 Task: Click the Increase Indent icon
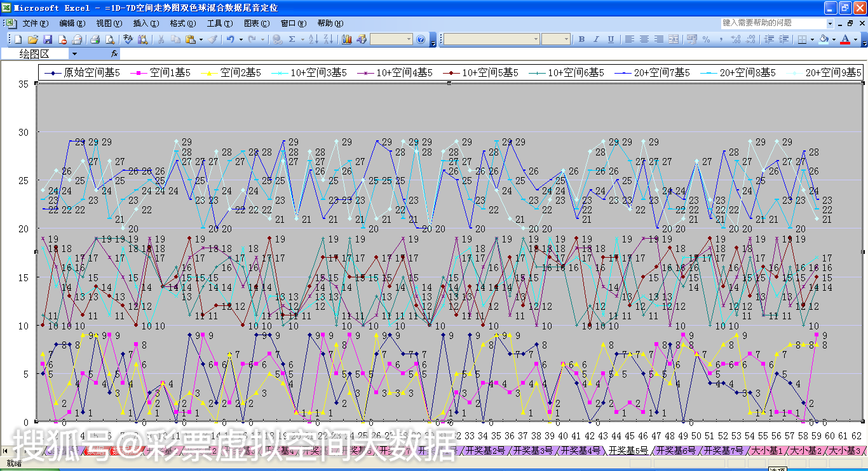tap(783, 39)
